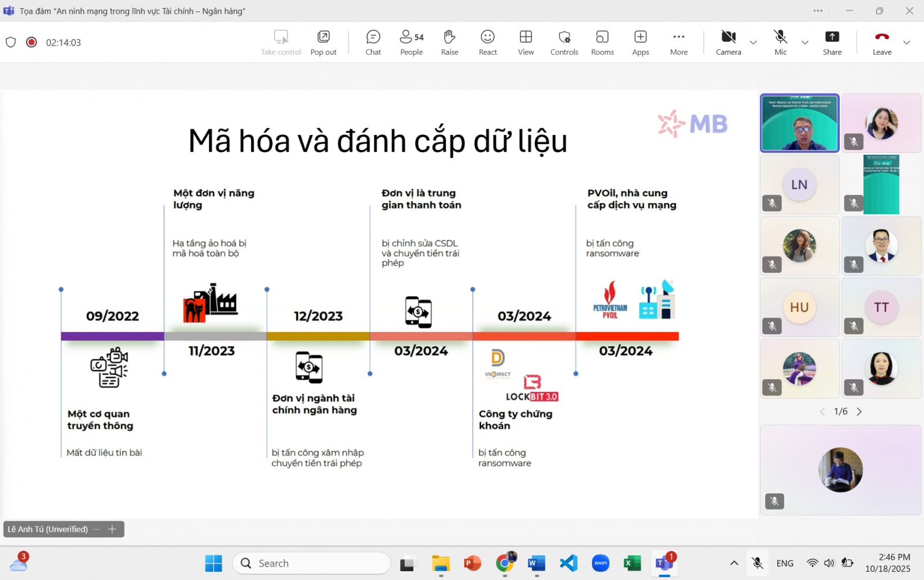Open the View layout options
924x580 pixels.
pos(526,43)
